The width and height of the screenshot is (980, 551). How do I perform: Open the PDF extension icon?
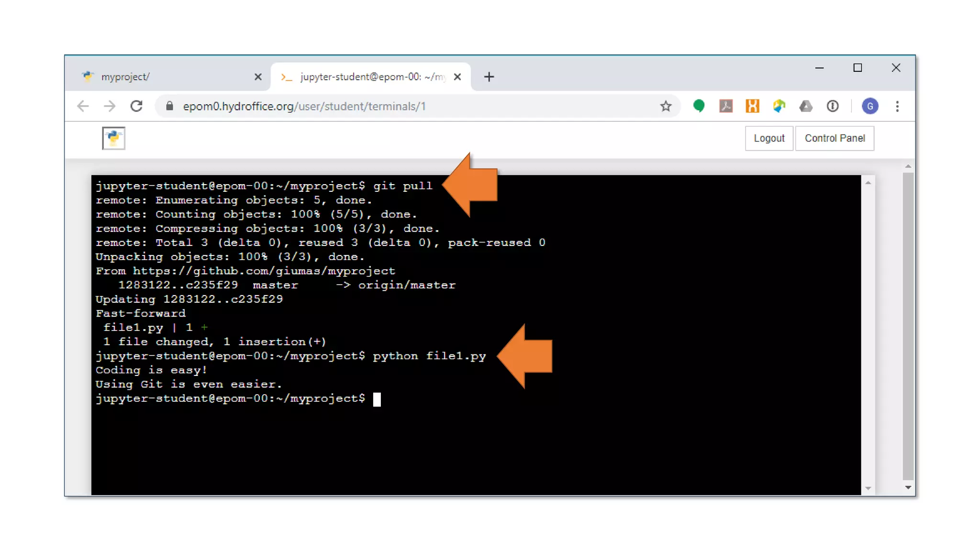coord(726,106)
